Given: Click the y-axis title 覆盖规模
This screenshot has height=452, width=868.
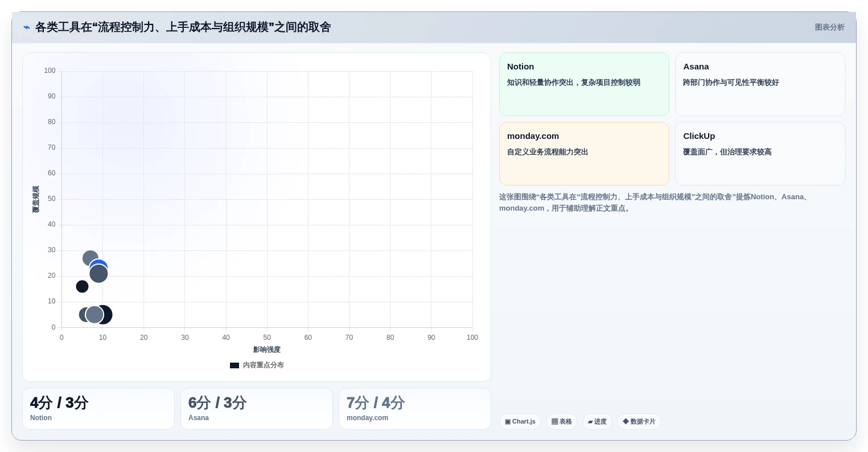Looking at the screenshot, I should pyautogui.click(x=36, y=199).
